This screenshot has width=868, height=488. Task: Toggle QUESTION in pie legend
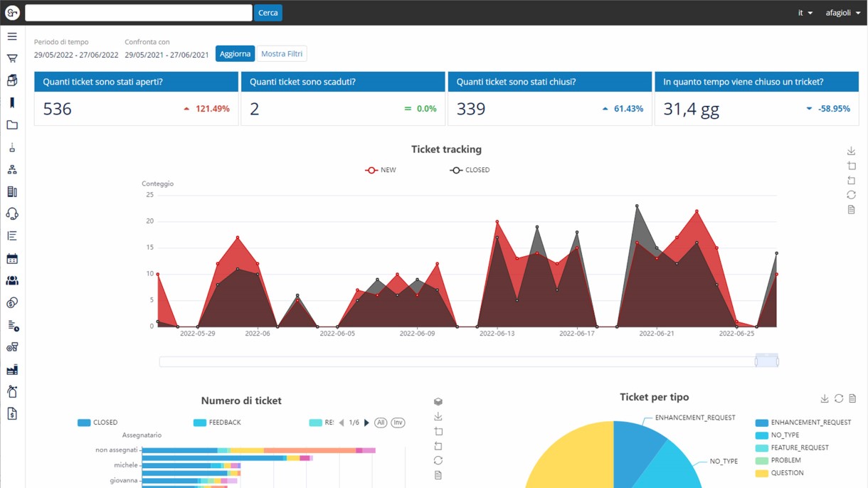(x=780, y=473)
